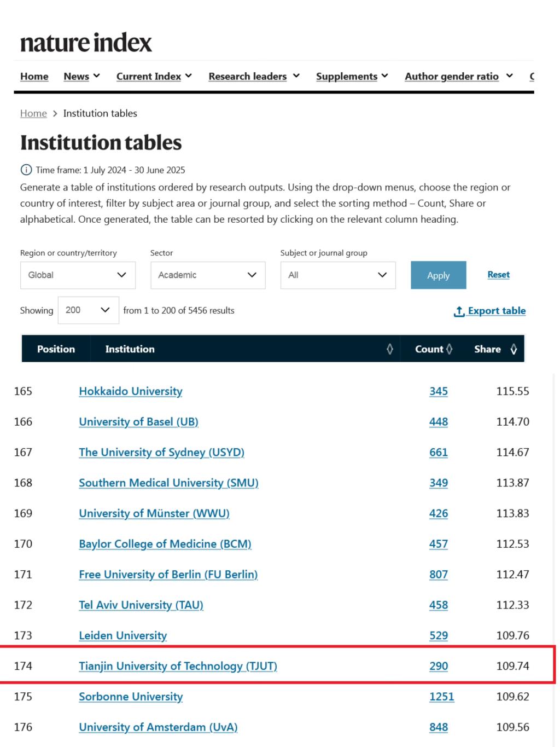
Task: Expand the Current Index menu
Action: point(154,76)
